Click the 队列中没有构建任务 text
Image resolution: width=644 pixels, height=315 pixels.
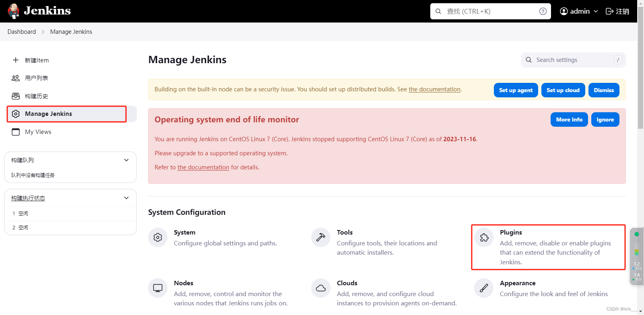(33, 175)
